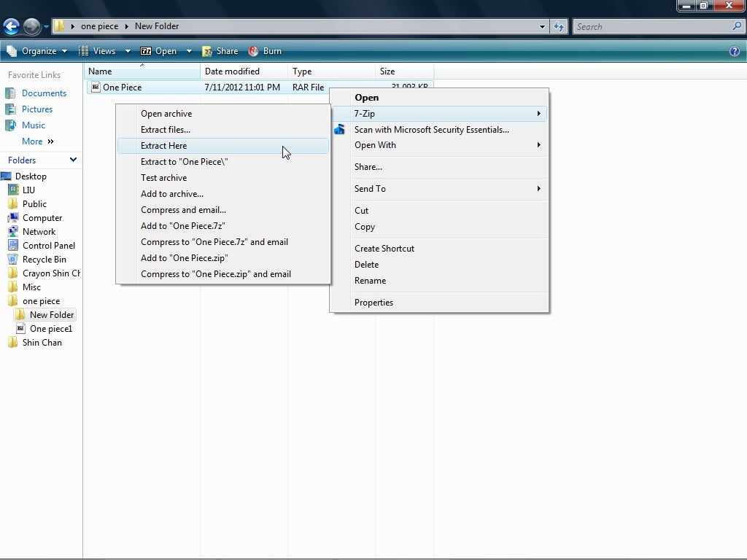Viewport: 747px width, 560px height.
Task: Open the Views dropdown arrow
Action: click(x=128, y=51)
